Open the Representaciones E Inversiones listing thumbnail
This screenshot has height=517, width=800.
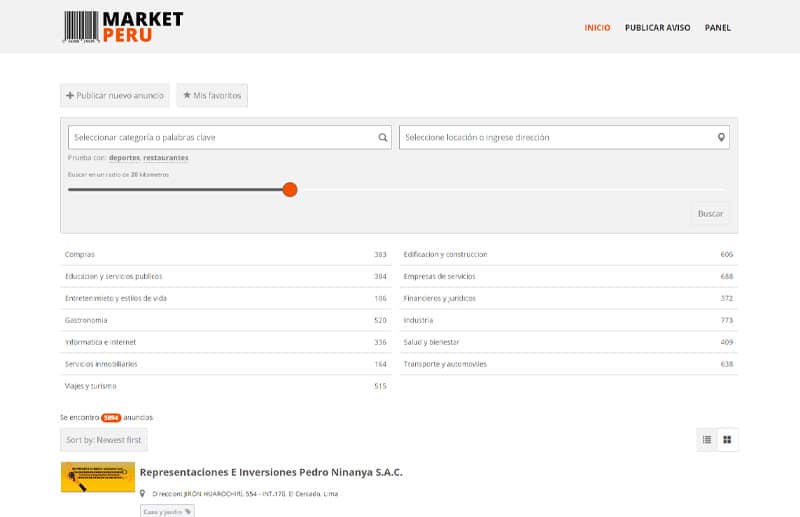pyautogui.click(x=98, y=477)
